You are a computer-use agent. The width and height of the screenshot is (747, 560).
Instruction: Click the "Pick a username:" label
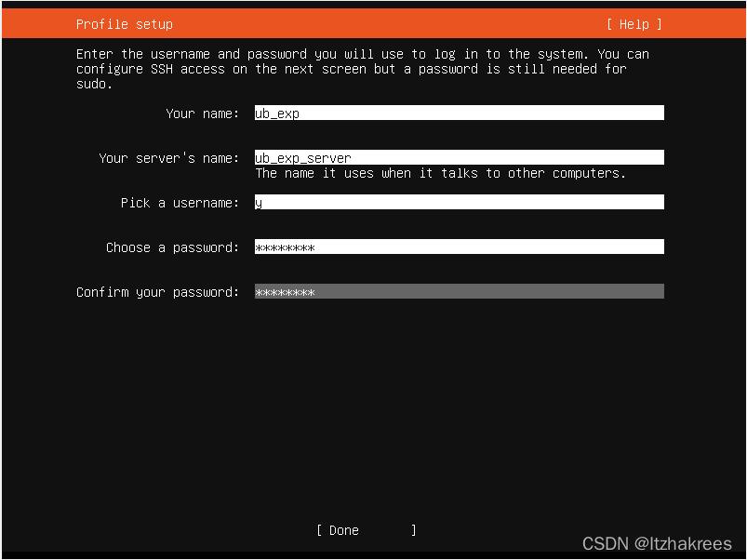pyautogui.click(x=180, y=203)
